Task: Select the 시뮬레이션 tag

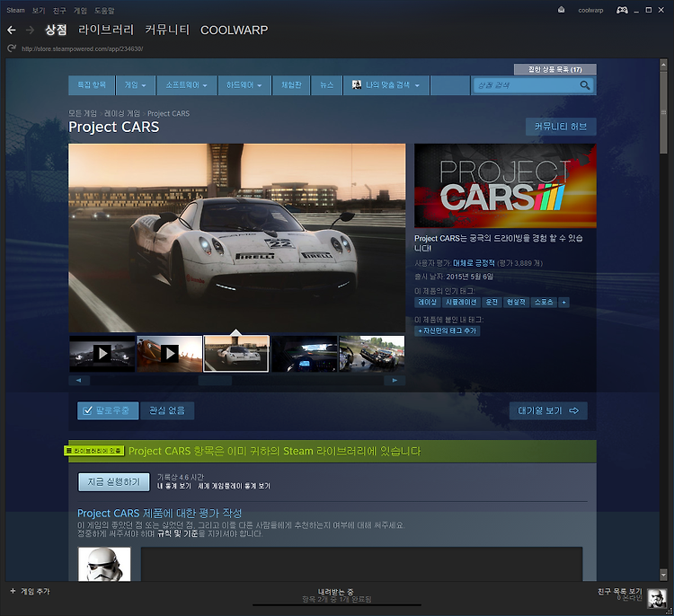Action: point(461,303)
